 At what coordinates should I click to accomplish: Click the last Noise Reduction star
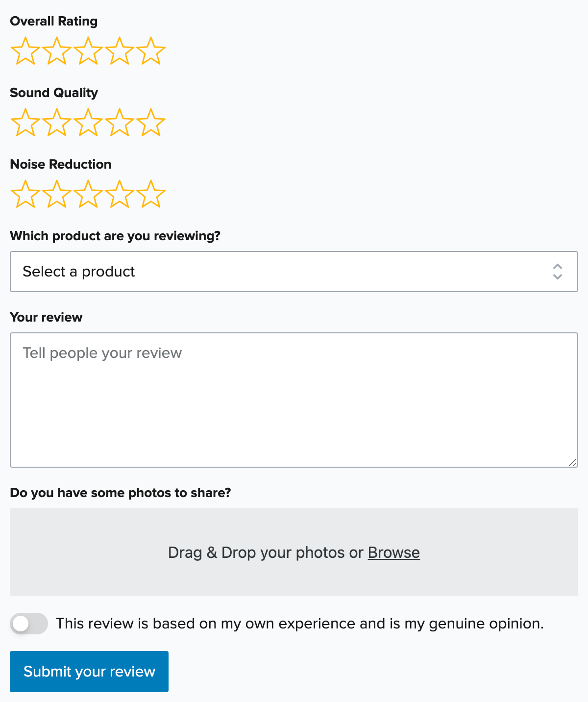coord(150,194)
